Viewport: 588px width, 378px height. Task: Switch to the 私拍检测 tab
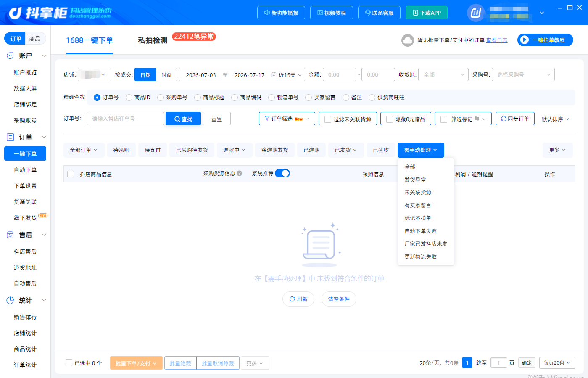click(x=153, y=40)
